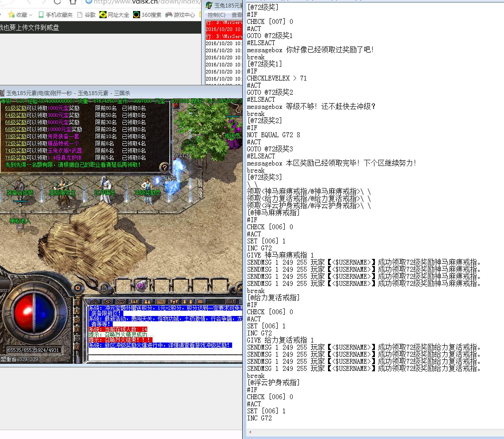Open the 72级奖励 reward link
This screenshot has height=439, width=504.
(15, 143)
